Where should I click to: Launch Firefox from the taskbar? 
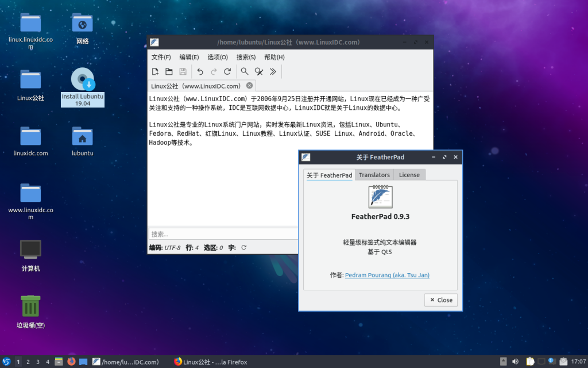pyautogui.click(x=71, y=362)
